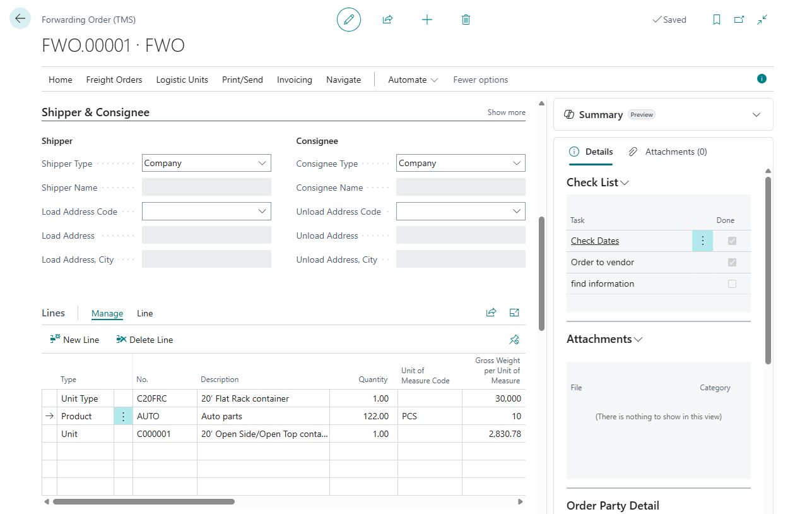The image size is (812, 514).
Task: Click the Show more link
Action: (x=506, y=112)
